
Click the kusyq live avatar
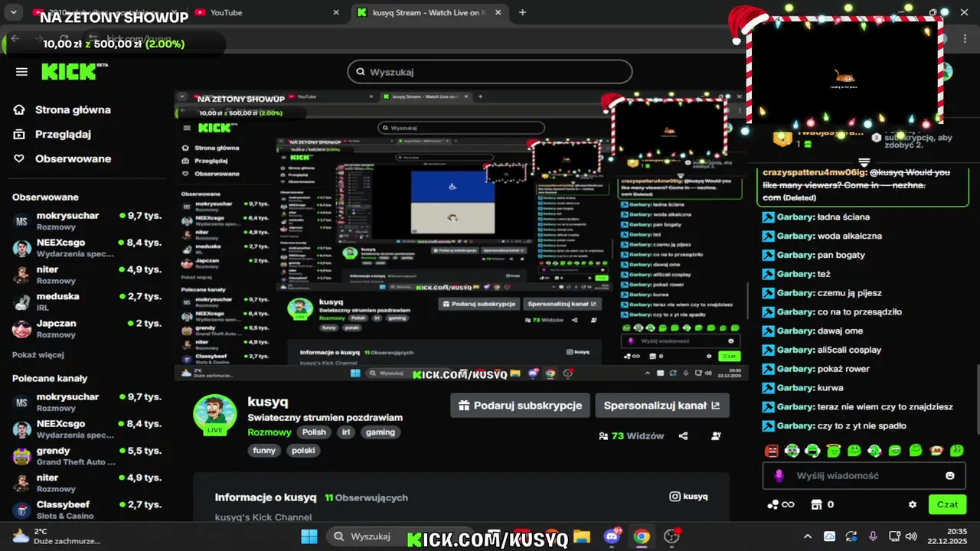pyautogui.click(x=215, y=414)
